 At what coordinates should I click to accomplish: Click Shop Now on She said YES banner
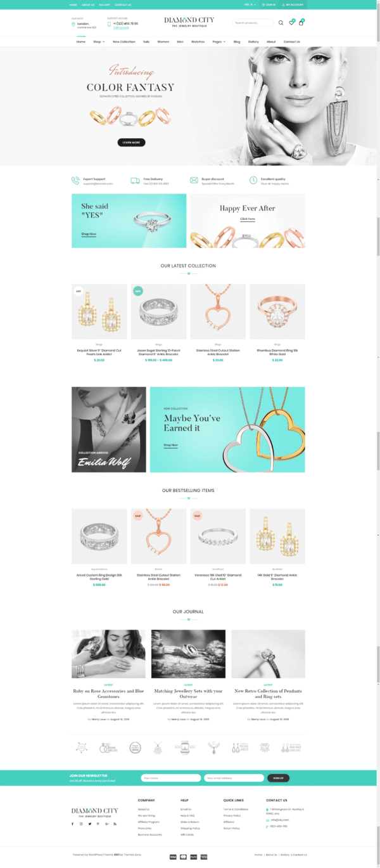tap(89, 234)
